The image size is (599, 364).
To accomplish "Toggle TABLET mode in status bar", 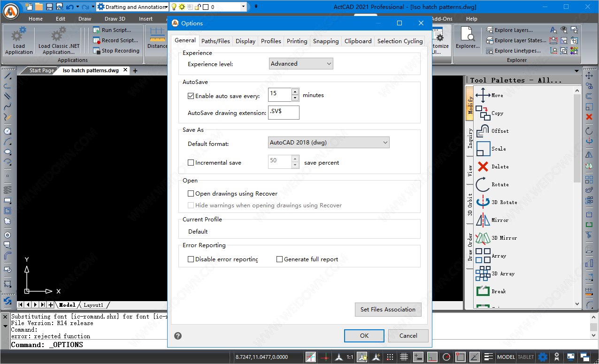I will coord(526,357).
